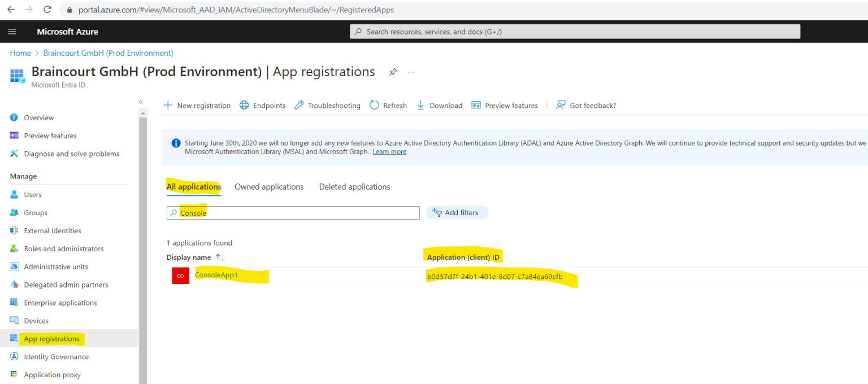This screenshot has width=868, height=384.
Task: Collapse the left navigation pane
Action: coord(141,102)
